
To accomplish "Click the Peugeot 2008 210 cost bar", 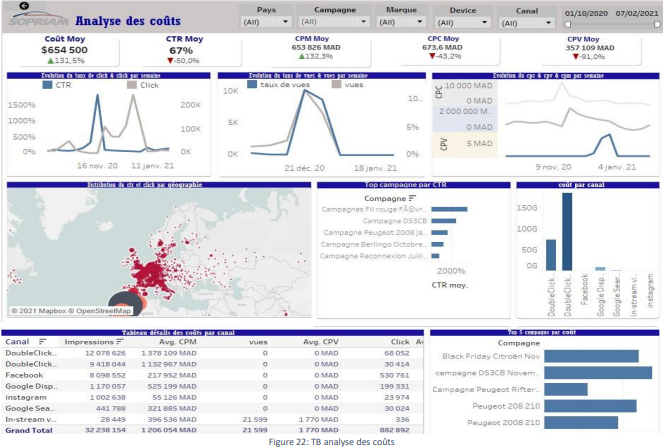I will (581, 422).
